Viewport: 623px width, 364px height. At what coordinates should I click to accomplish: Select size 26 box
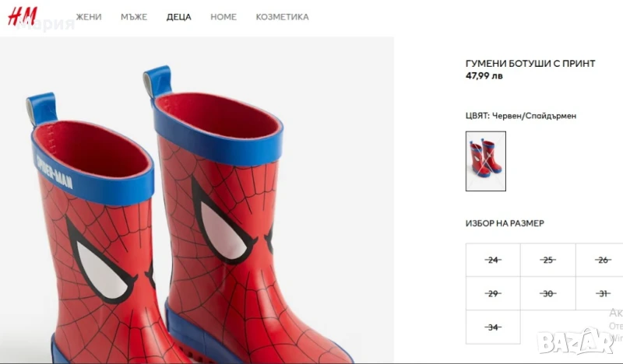602,260
